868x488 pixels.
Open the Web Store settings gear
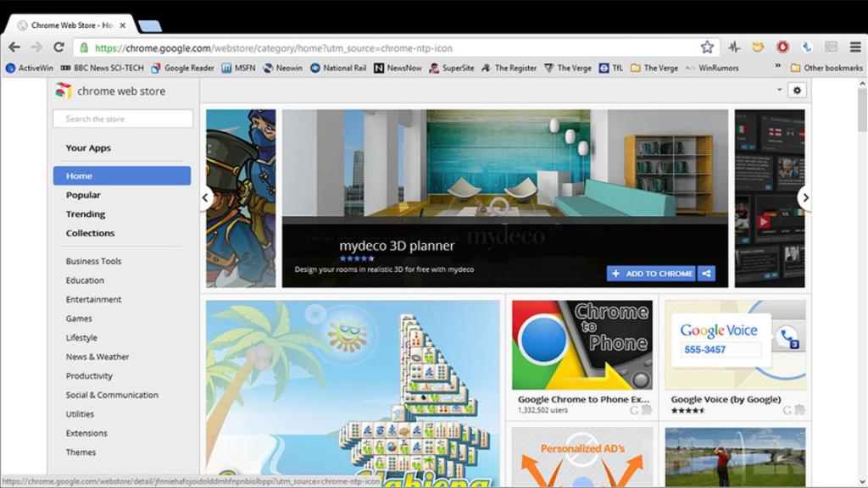point(796,89)
